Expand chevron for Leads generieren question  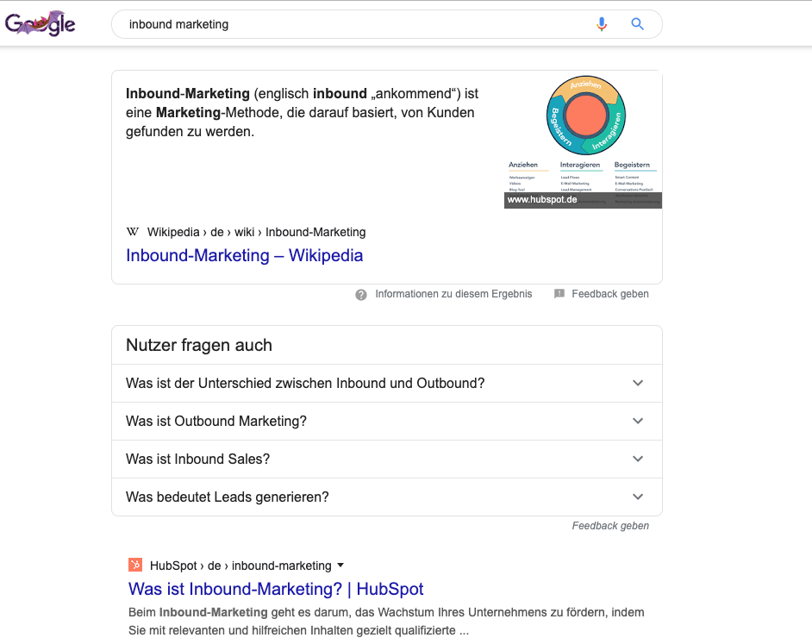[x=638, y=497]
